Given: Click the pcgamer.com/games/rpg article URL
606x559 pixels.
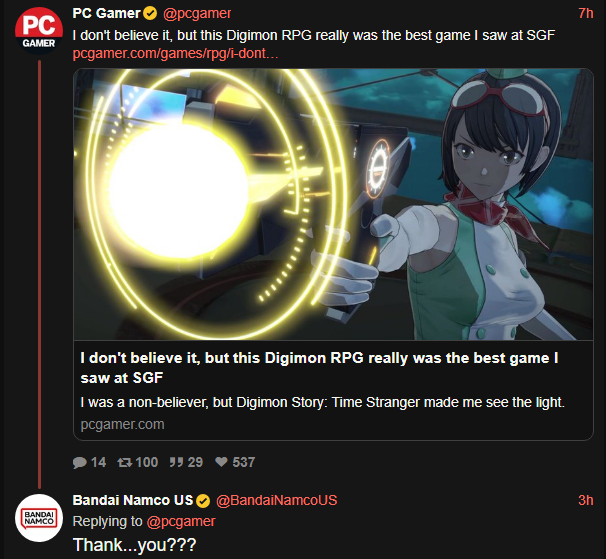Looking at the screenshot, I should (x=175, y=53).
